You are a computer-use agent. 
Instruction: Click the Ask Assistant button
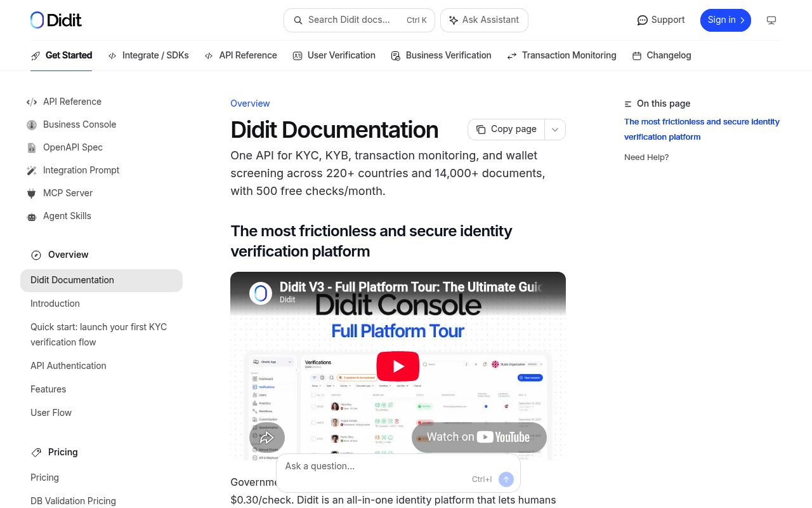pyautogui.click(x=484, y=20)
